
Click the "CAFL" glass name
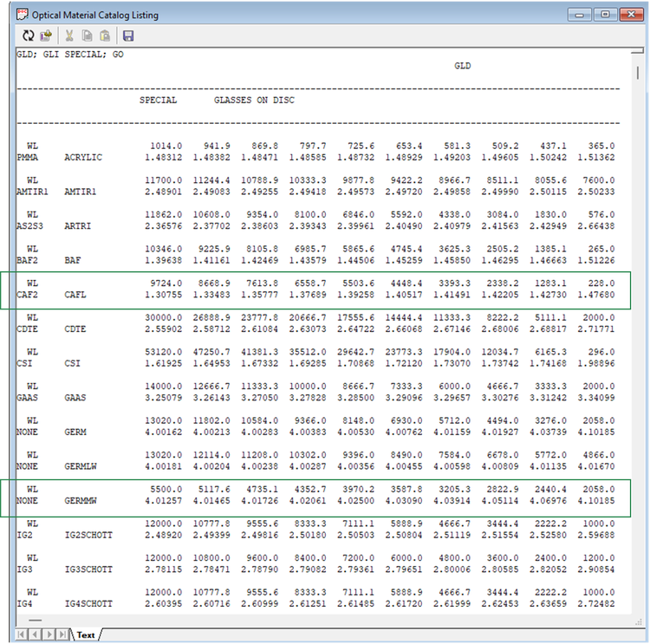click(x=75, y=295)
